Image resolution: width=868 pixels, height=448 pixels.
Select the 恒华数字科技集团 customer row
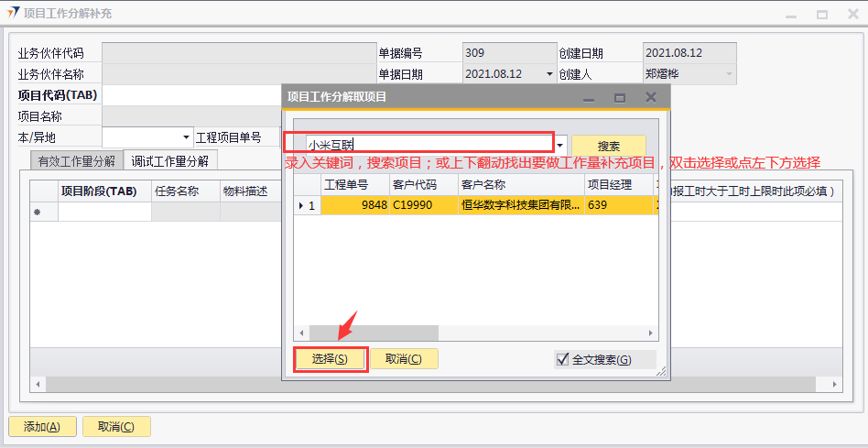click(x=520, y=205)
